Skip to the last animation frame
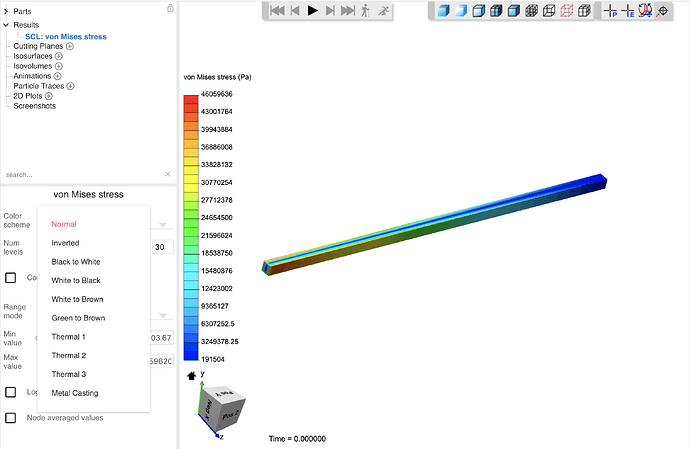The image size is (690, 449). [348, 11]
